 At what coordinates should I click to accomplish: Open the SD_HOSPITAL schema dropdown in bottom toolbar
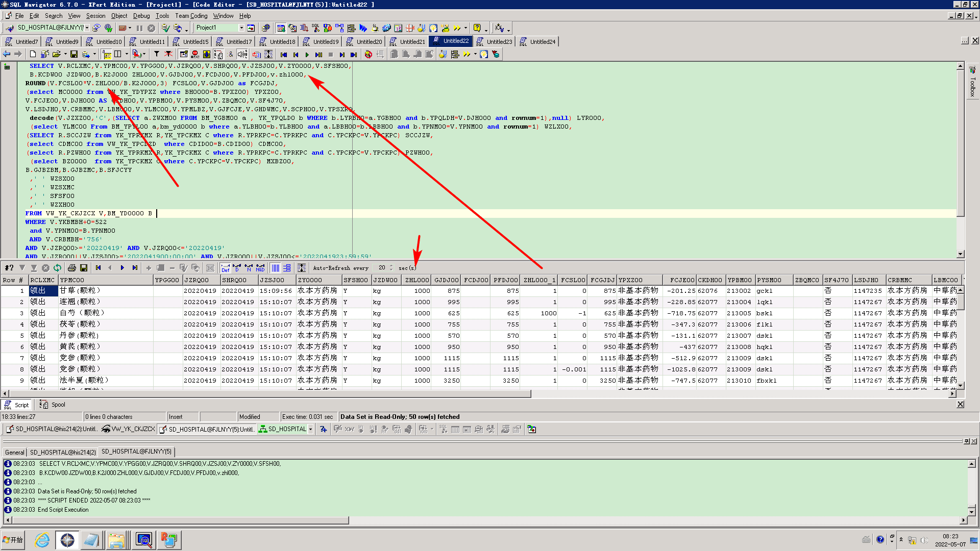pyautogui.click(x=310, y=430)
